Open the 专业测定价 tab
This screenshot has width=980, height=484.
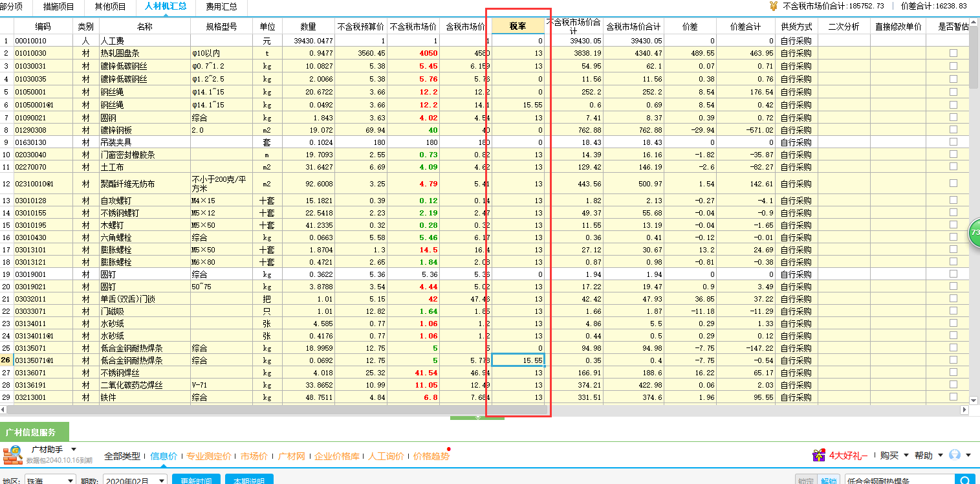209,456
